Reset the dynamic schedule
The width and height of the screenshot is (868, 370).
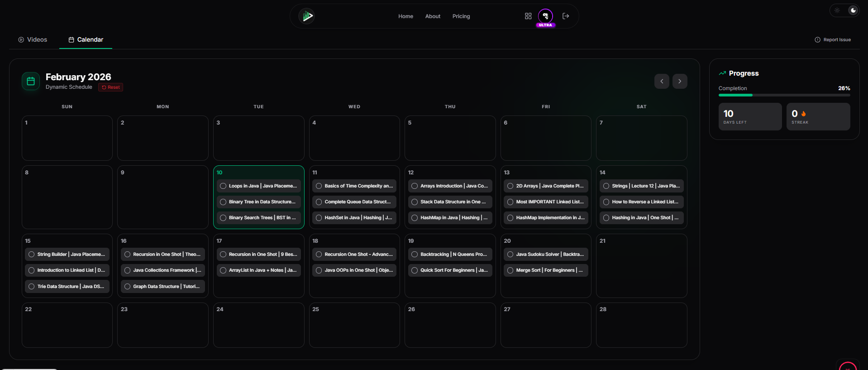[x=110, y=87]
